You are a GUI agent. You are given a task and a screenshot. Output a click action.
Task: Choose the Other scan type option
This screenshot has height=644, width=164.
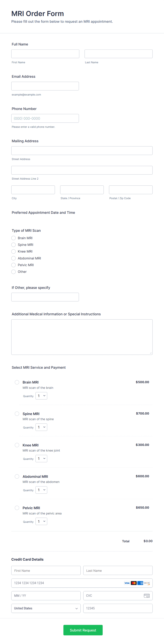13,271
